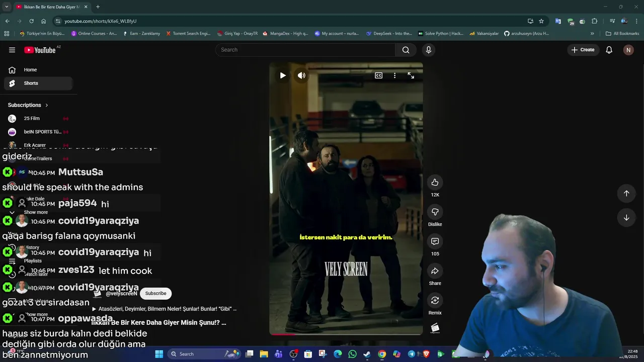Select Shorts in the sidebar
644x362 pixels.
[38, 83]
